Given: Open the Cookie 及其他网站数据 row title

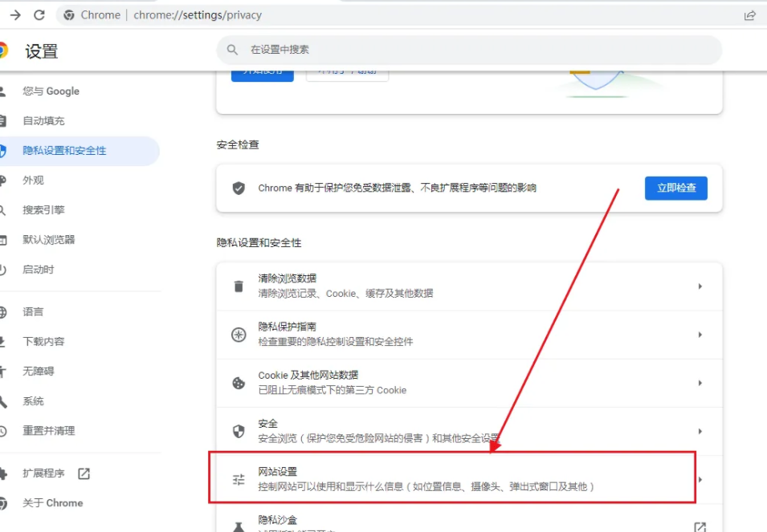Looking at the screenshot, I should [308, 376].
